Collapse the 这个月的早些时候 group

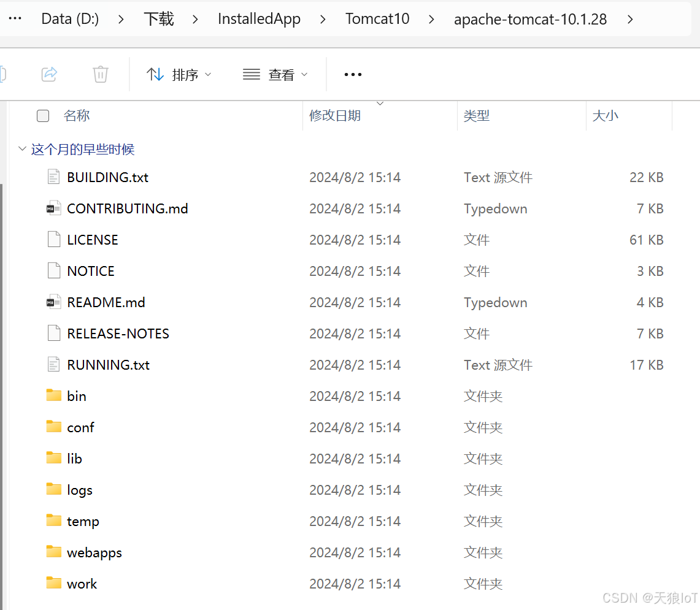point(22,148)
